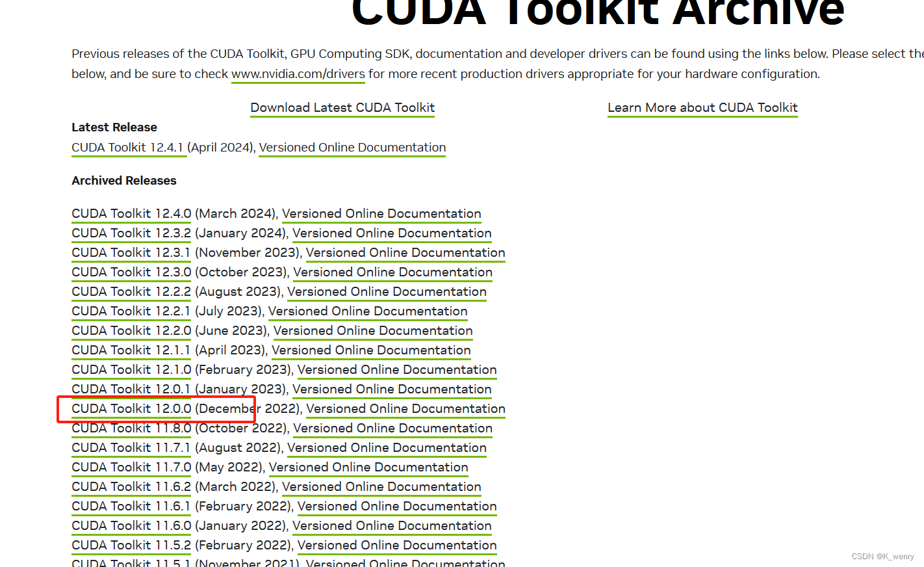Image resolution: width=924 pixels, height=567 pixels.
Task: Go to CUDA Toolkit 12.3.1
Action: 131,253
